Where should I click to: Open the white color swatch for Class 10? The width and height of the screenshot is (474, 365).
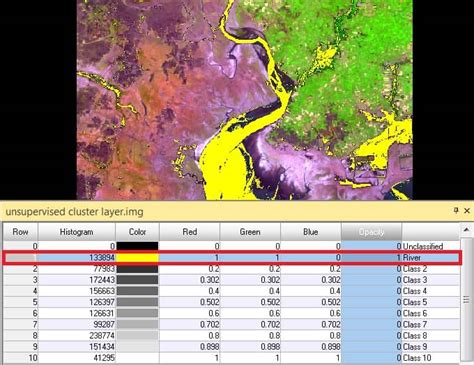point(137,358)
